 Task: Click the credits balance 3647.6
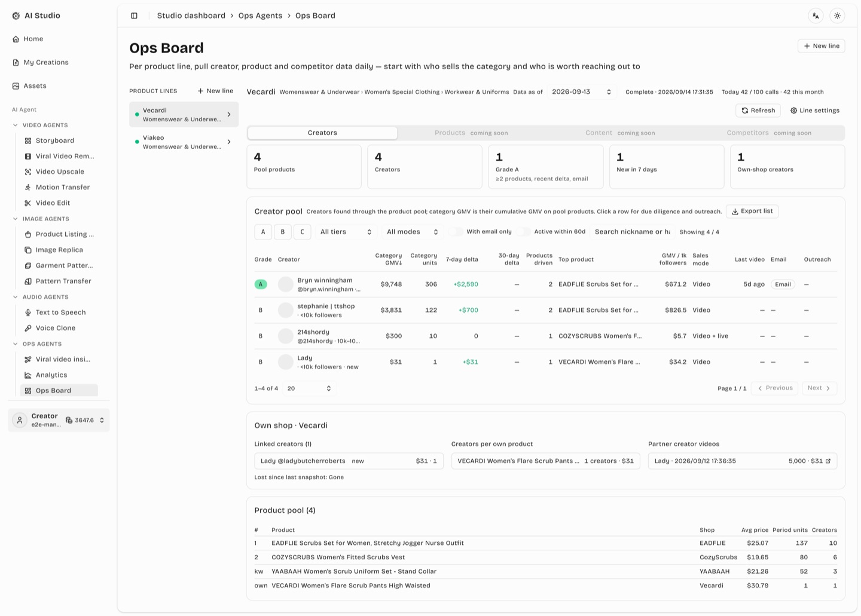(x=80, y=420)
